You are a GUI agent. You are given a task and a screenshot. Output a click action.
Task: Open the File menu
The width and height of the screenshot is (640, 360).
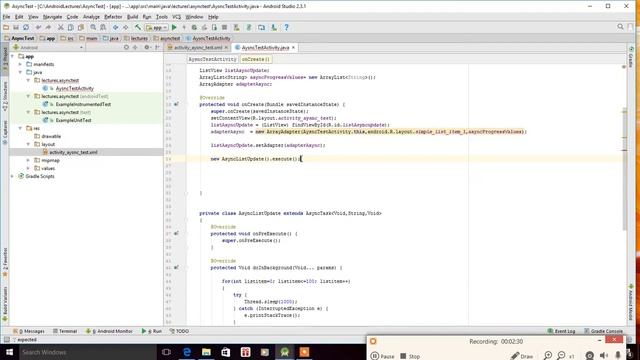(x=6, y=17)
